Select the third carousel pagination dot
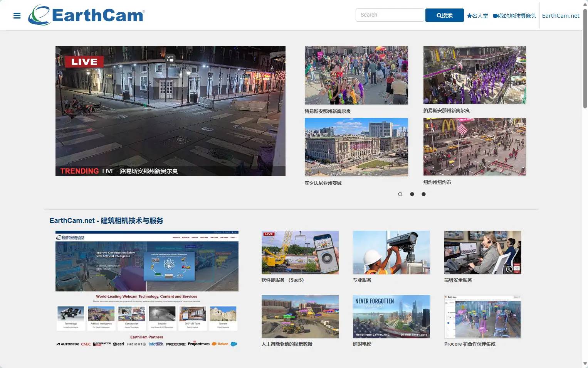This screenshot has width=588, height=368. [423, 194]
